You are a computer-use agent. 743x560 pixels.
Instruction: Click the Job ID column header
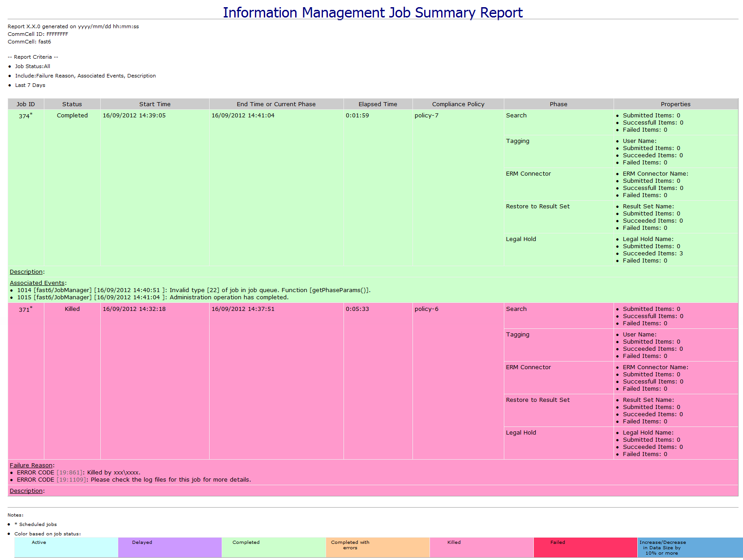coord(26,104)
